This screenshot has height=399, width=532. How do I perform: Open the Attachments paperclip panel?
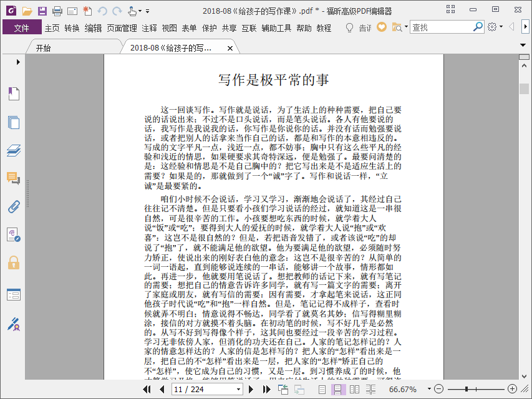pos(14,206)
